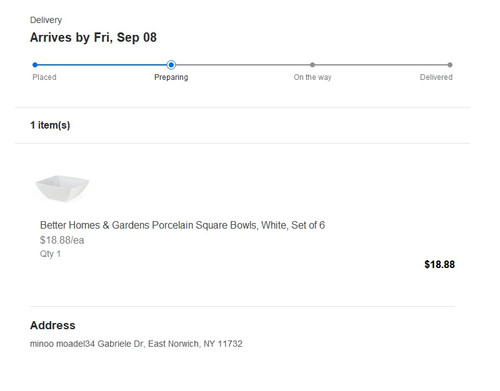Click gray progress line between Preparing and On the way

(x=243, y=65)
